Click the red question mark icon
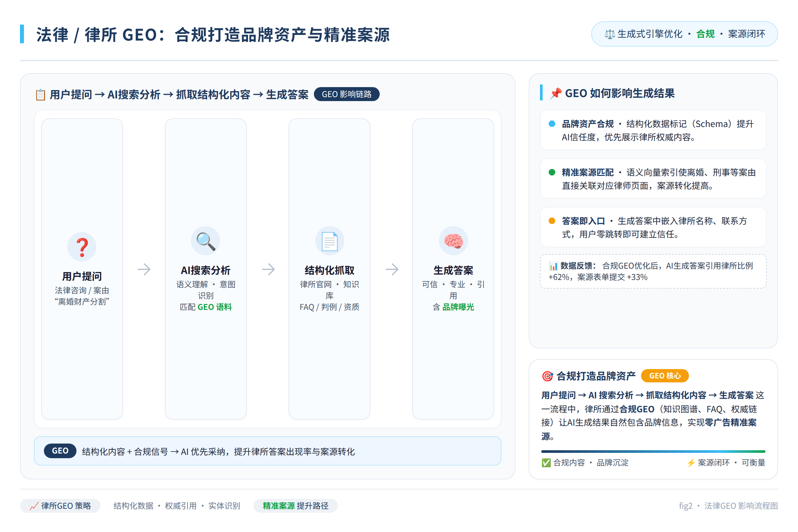 click(x=82, y=247)
